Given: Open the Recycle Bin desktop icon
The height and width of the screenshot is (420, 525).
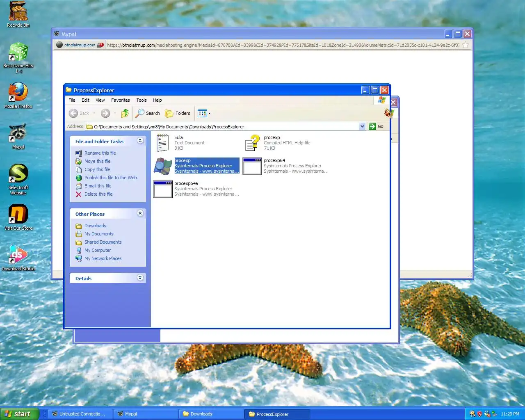Looking at the screenshot, I should pos(18,14).
